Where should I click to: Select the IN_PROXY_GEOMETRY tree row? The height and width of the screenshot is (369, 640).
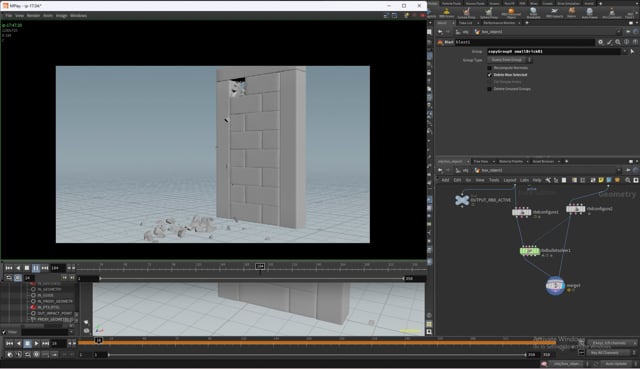pos(55,301)
